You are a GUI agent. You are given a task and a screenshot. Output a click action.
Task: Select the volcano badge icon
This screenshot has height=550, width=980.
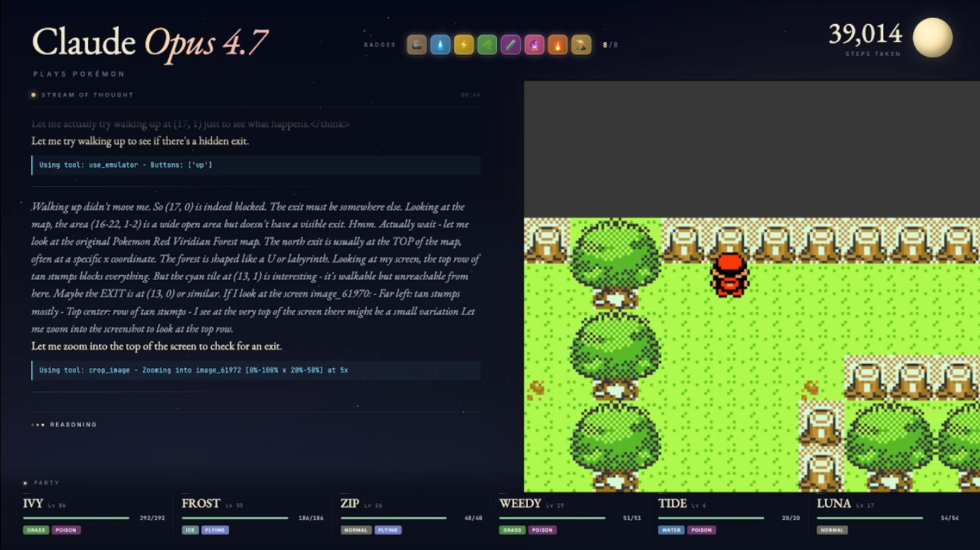point(582,45)
